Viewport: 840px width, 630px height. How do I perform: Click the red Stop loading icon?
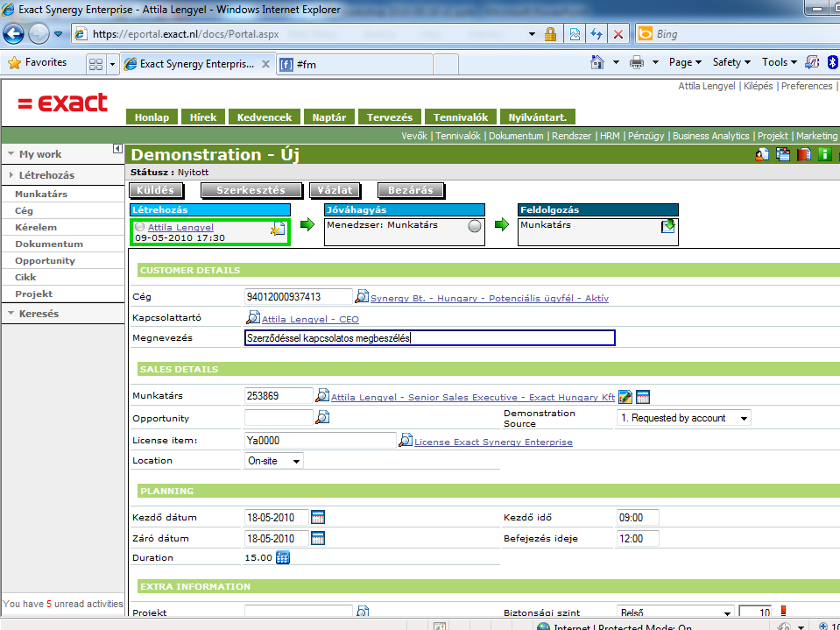tap(618, 34)
